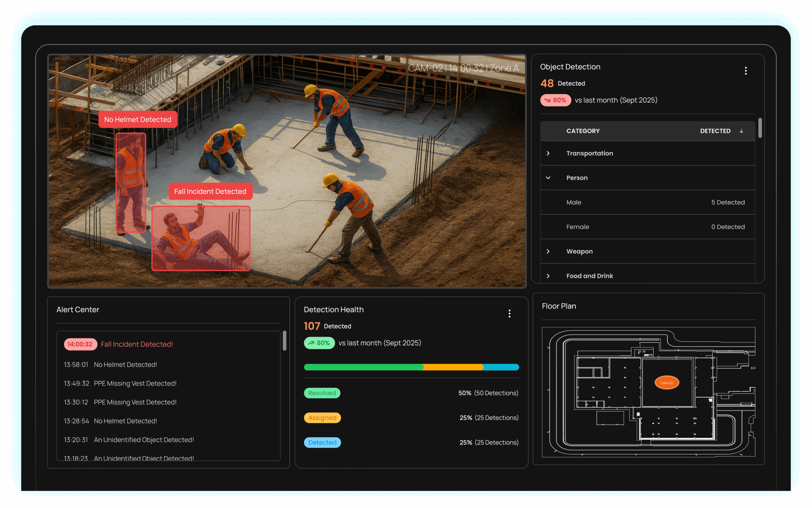Image resolution: width=812 pixels, height=508 pixels.
Task: Click the red 60% downward trend badge
Action: pos(555,100)
